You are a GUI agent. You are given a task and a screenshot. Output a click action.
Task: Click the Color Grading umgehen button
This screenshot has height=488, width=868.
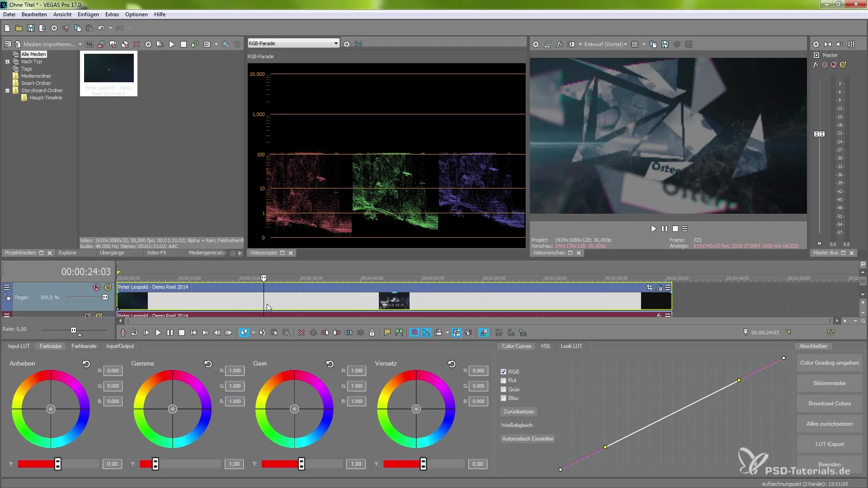(830, 363)
